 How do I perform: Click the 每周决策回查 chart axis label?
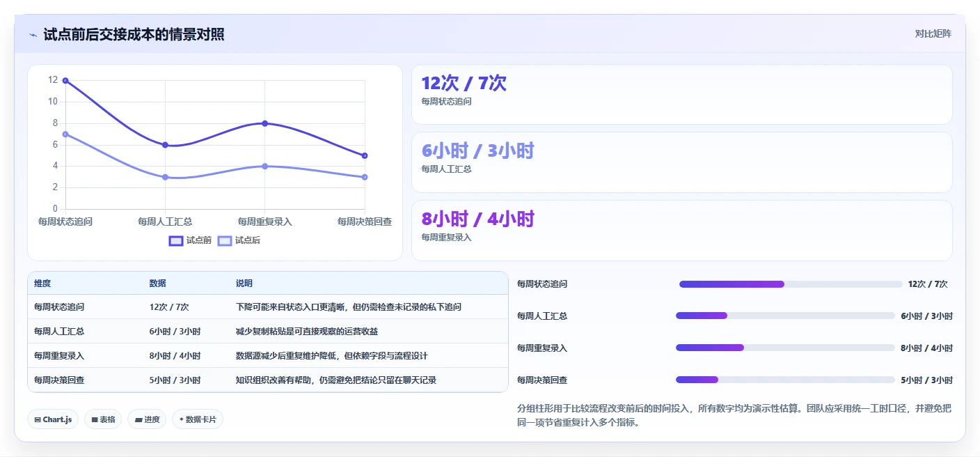click(365, 222)
